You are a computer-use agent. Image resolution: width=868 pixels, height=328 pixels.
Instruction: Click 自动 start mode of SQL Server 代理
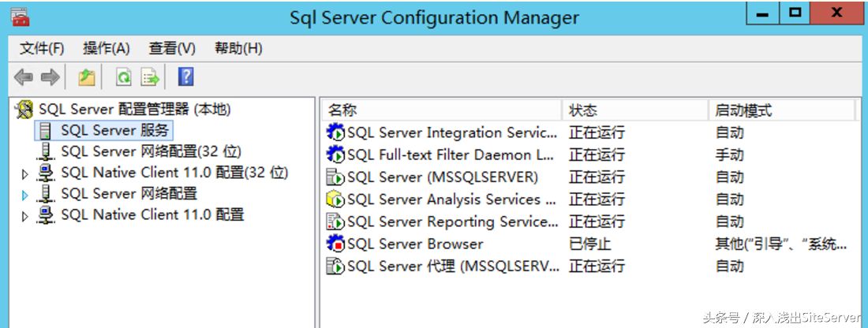pyautogui.click(x=729, y=266)
